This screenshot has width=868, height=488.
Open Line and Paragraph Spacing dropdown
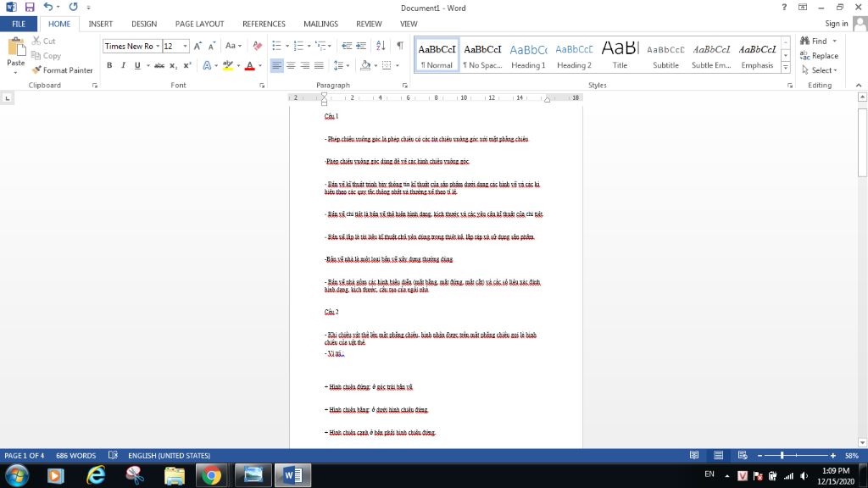click(x=341, y=65)
